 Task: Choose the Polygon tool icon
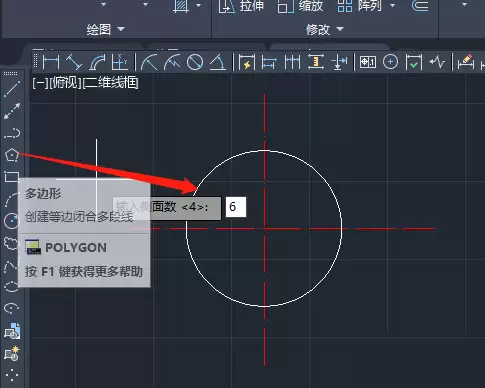[12, 155]
